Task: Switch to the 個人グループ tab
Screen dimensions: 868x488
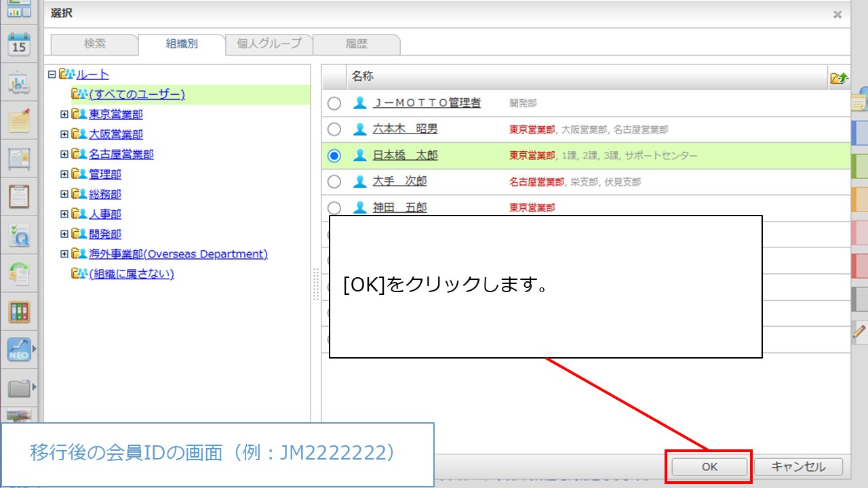Action: tap(269, 44)
